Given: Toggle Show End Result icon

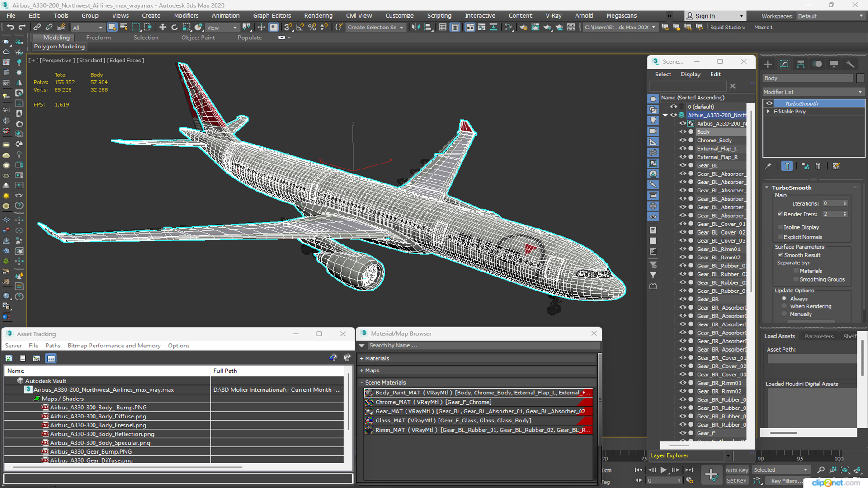Looking at the screenshot, I should click(787, 166).
